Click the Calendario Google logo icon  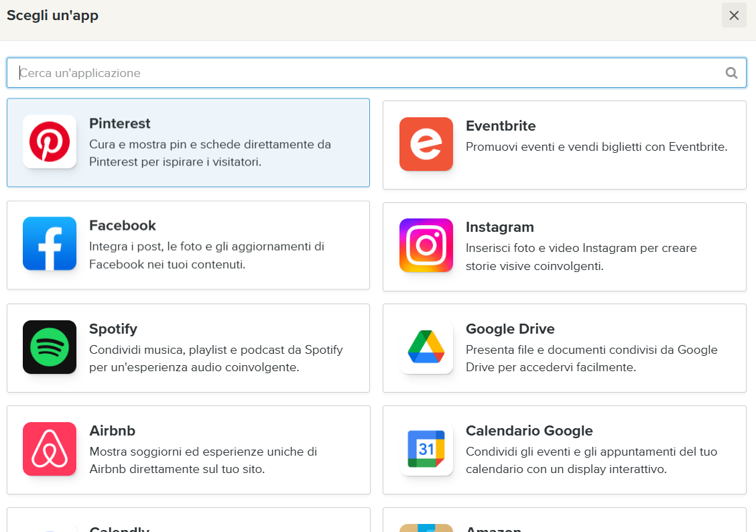(x=426, y=449)
